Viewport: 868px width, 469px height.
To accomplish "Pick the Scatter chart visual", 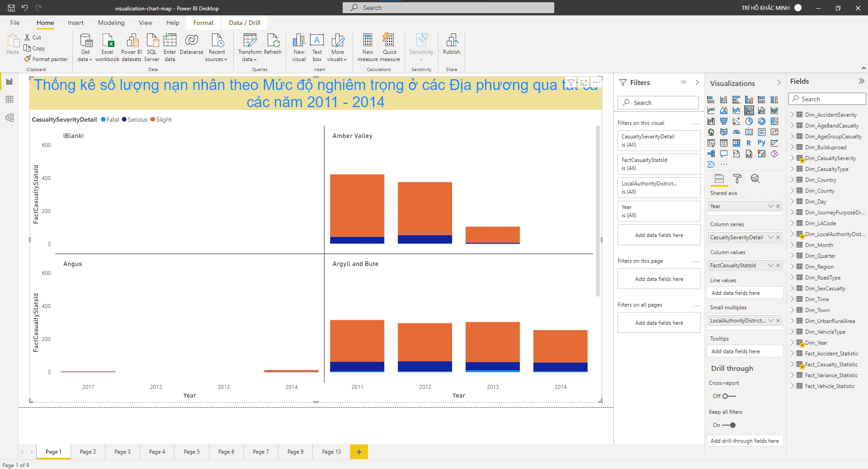I will [x=736, y=121].
